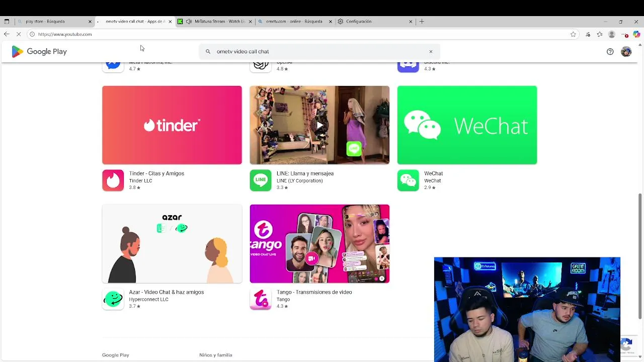Click the WeChat app icon
Viewport: 644px width, 362px height.
(408, 180)
